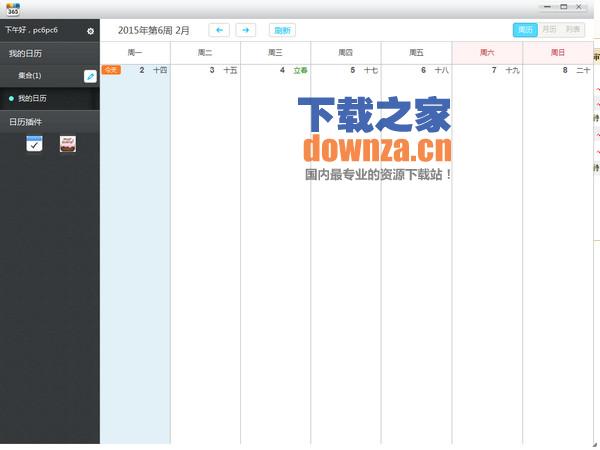Select date 7 in Saturday column
The height and width of the screenshot is (450, 600).
pos(494,70)
